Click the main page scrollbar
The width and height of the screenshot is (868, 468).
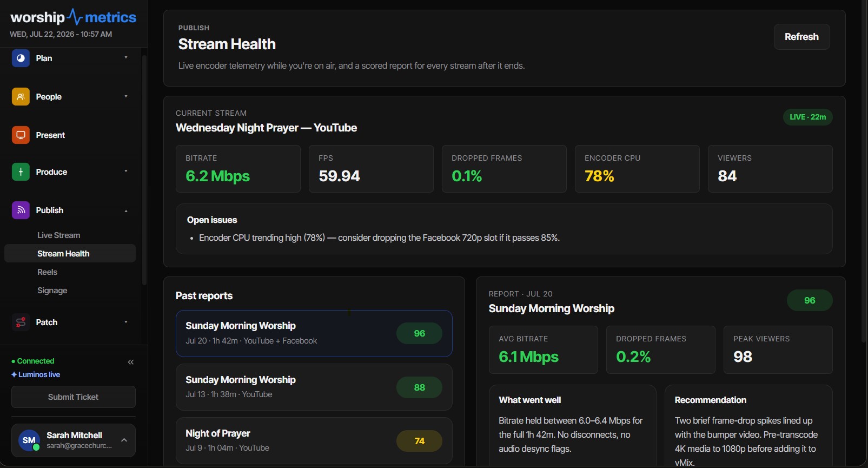point(864,171)
